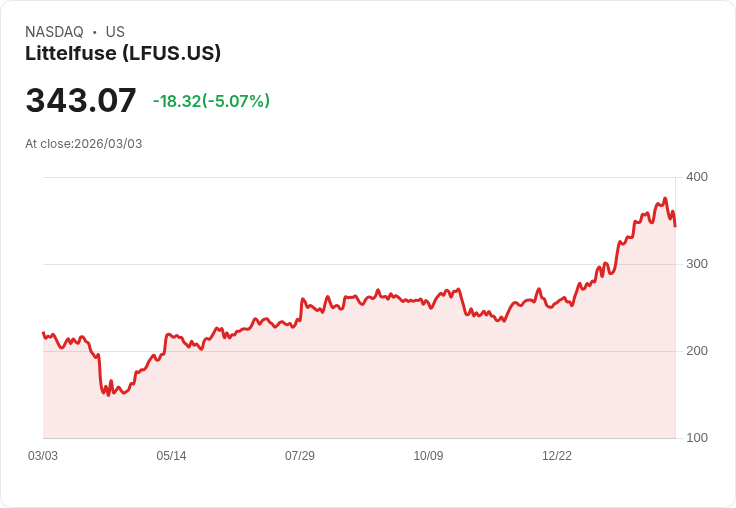736x508 pixels.
Task: Click the NASDAQ exchange label
Action: point(54,32)
